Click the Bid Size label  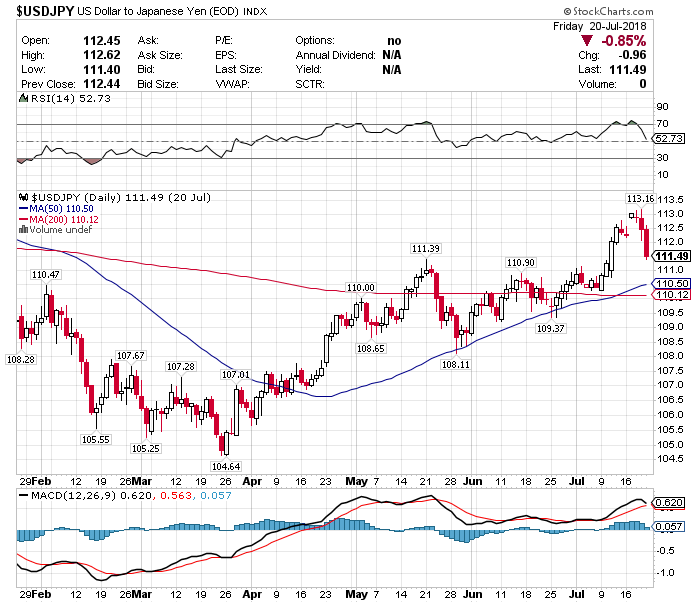click(x=158, y=84)
